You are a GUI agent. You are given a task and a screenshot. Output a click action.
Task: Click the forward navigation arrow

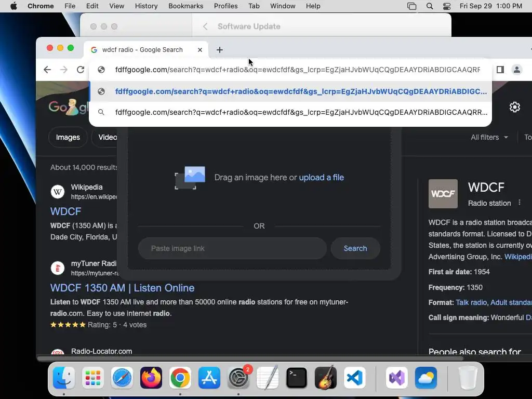[x=64, y=70]
